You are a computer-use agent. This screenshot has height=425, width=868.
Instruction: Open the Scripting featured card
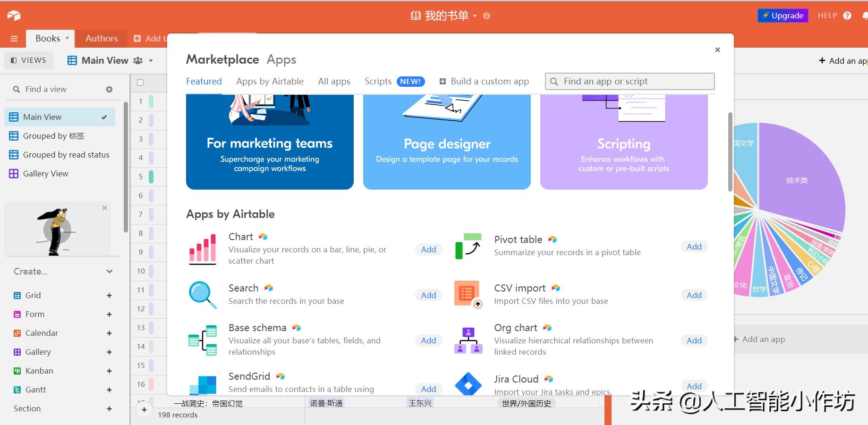(624, 142)
